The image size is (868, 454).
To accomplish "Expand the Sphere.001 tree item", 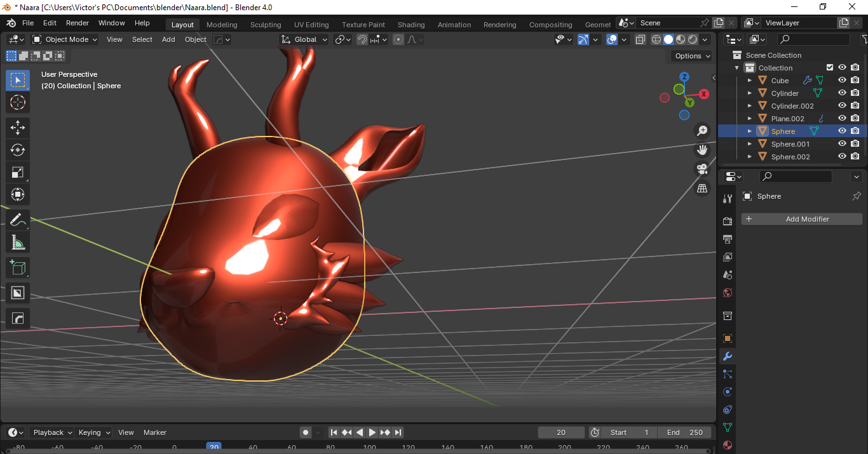I will (x=750, y=144).
